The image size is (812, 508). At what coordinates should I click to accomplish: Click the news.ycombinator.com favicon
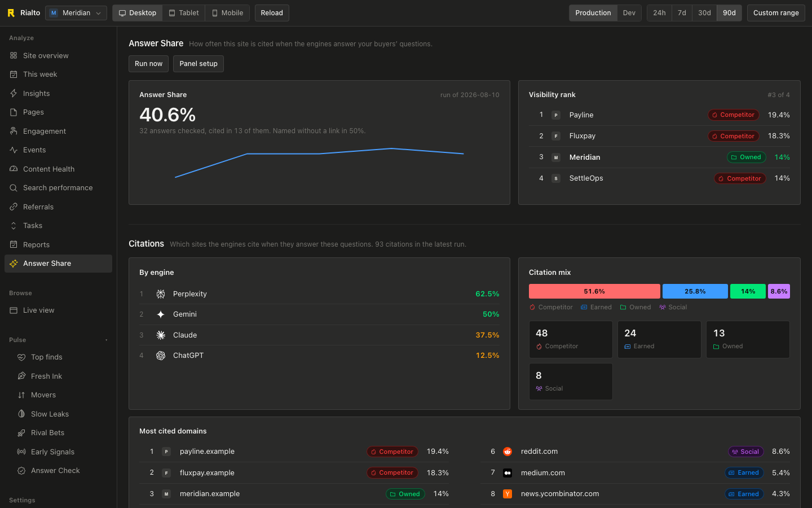(507, 494)
